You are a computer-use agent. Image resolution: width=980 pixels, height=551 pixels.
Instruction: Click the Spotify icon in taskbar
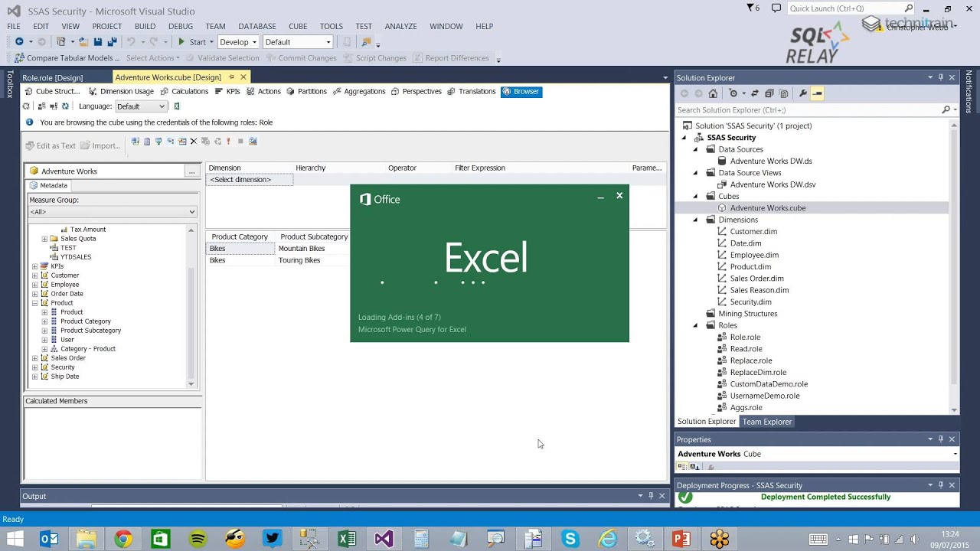pos(198,540)
